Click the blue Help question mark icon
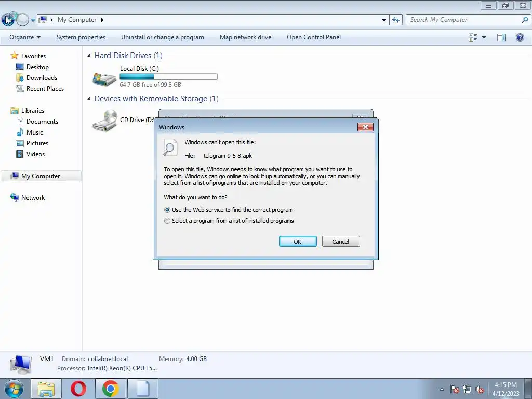The width and height of the screenshot is (532, 399). [x=520, y=37]
